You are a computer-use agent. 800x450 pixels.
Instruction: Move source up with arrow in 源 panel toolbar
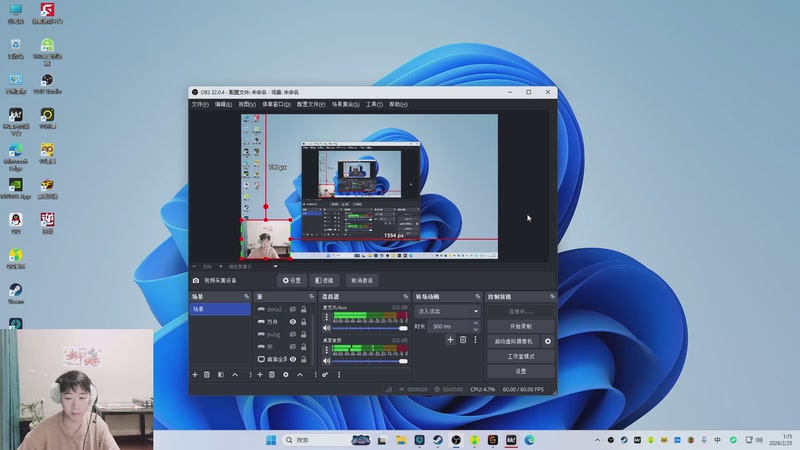coord(300,374)
